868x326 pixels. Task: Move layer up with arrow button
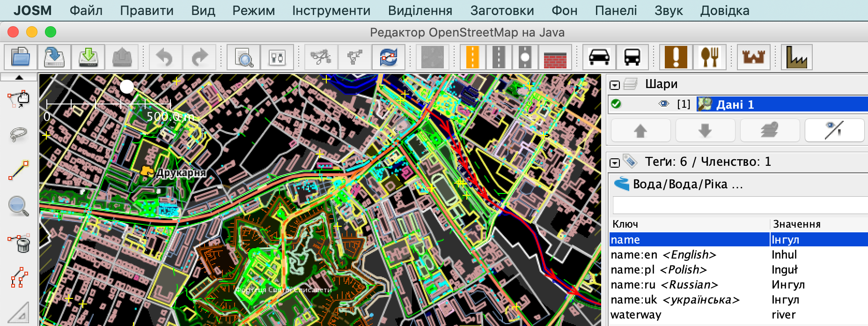point(640,130)
